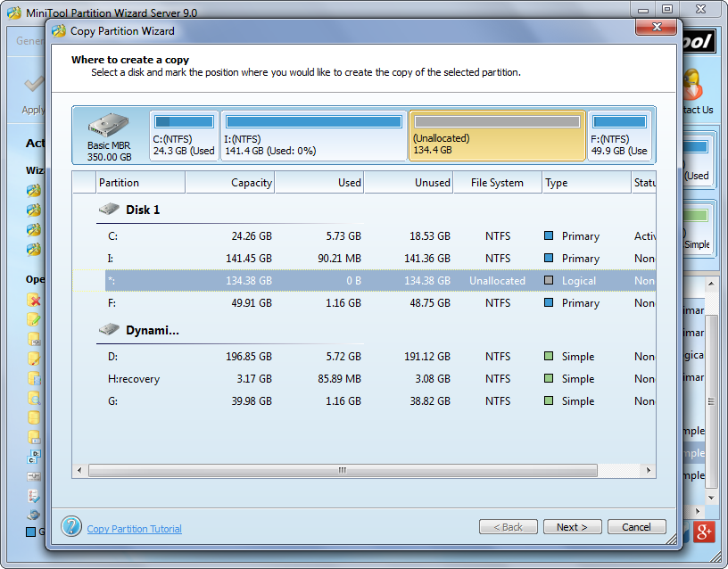Select the D: volume row
This screenshot has height=569, width=728.
[364, 357]
